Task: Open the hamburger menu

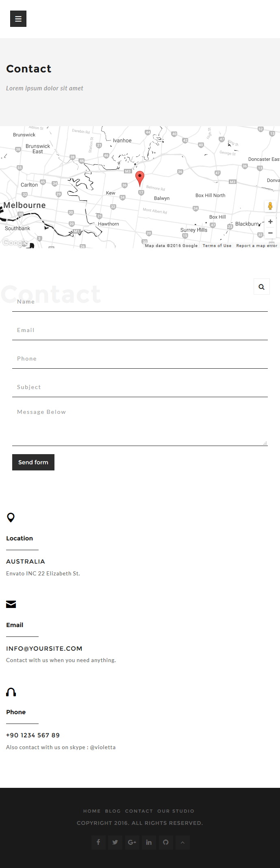Action: (x=18, y=19)
